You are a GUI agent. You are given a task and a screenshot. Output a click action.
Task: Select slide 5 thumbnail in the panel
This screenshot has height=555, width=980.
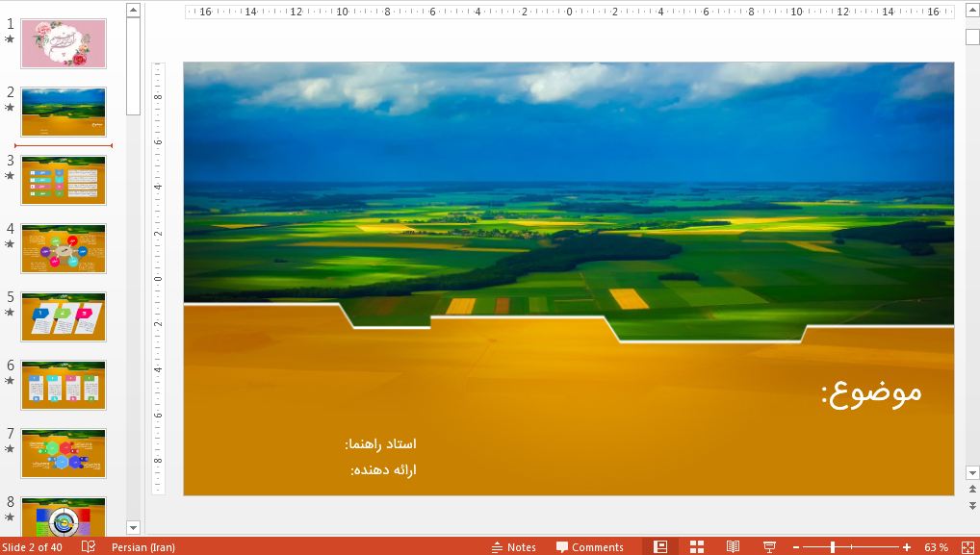click(63, 316)
